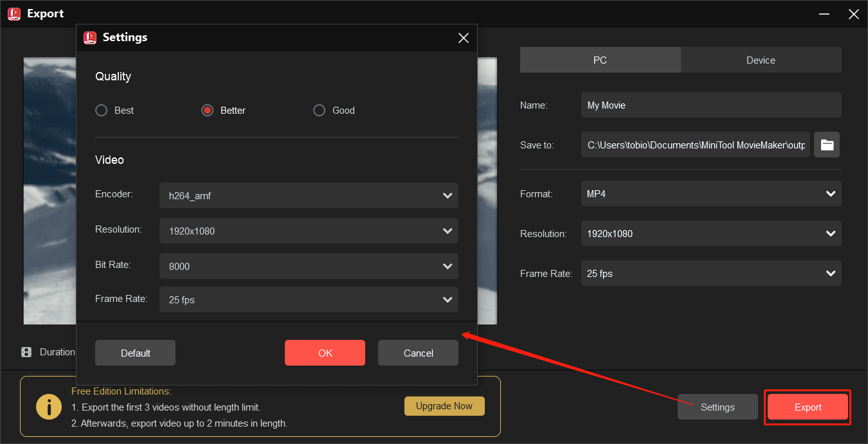Image resolution: width=868 pixels, height=444 pixels.
Task: Select the Best quality option
Action: 101,110
